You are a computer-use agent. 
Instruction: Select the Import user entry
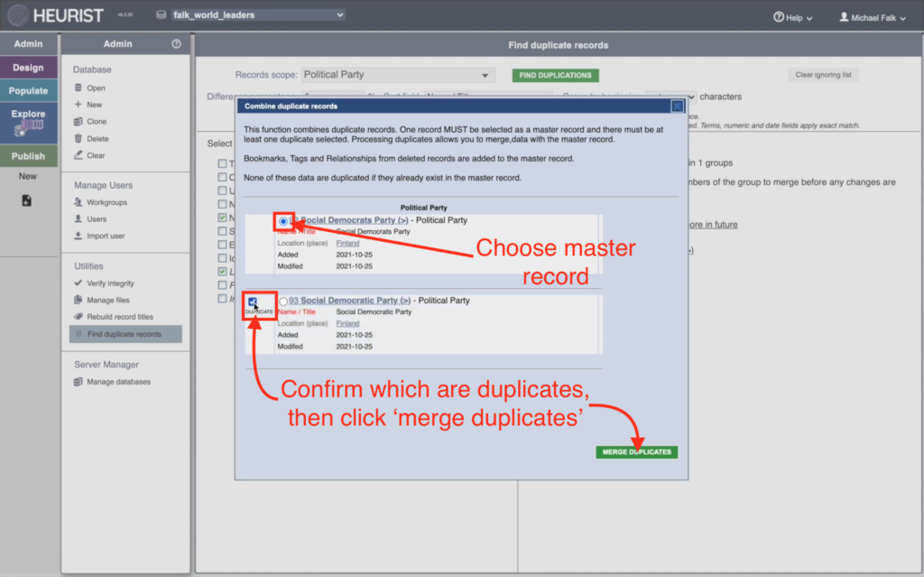[x=106, y=236]
